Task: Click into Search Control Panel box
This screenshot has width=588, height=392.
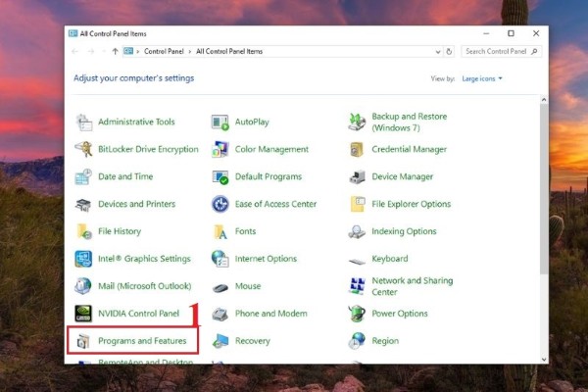Action: click(501, 51)
